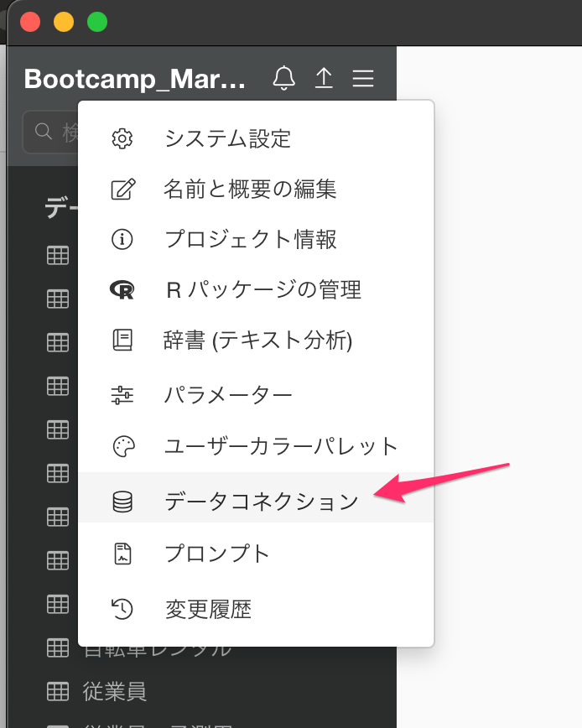Choose プロンプト from the menu
The width and height of the screenshot is (582, 728).
[x=256, y=554]
